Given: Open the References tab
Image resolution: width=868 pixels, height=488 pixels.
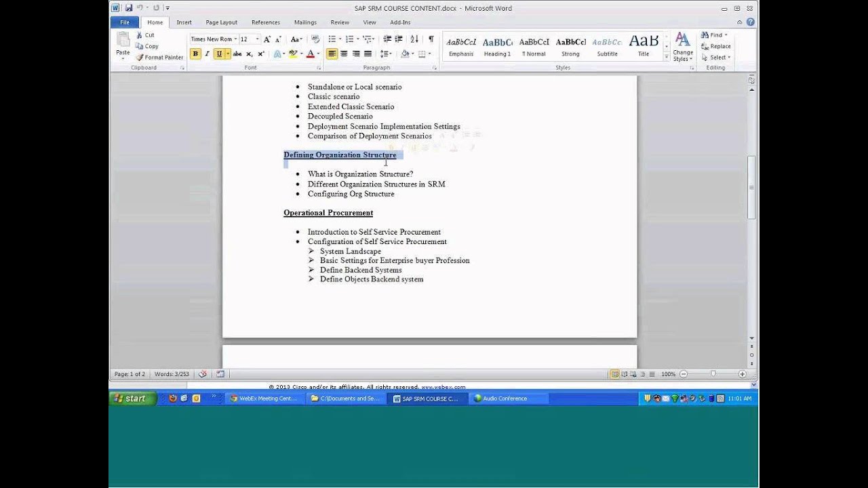Looking at the screenshot, I should [266, 22].
